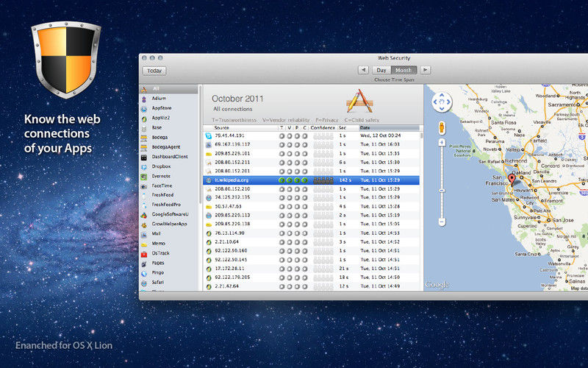Image resolution: width=588 pixels, height=368 pixels.
Task: Select the Memo app icon
Action: [x=144, y=244]
